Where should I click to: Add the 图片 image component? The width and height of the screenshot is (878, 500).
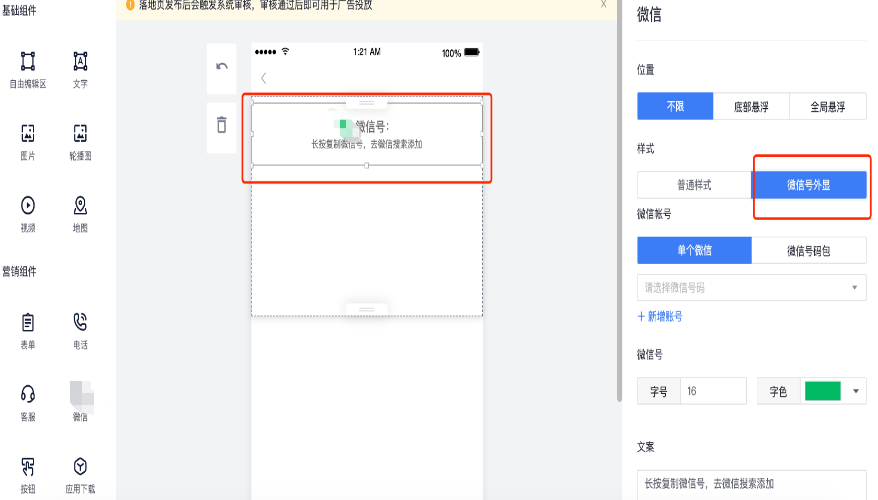click(27, 134)
